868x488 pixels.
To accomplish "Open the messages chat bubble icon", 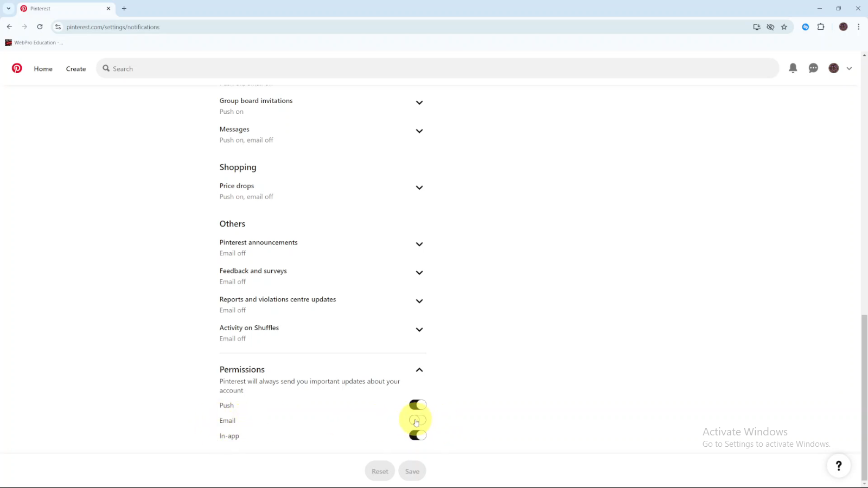I will (x=813, y=68).
